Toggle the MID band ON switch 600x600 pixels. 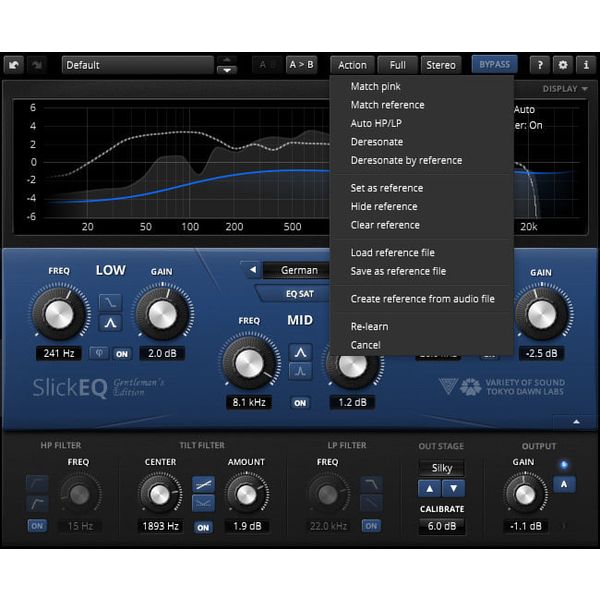coord(300,403)
